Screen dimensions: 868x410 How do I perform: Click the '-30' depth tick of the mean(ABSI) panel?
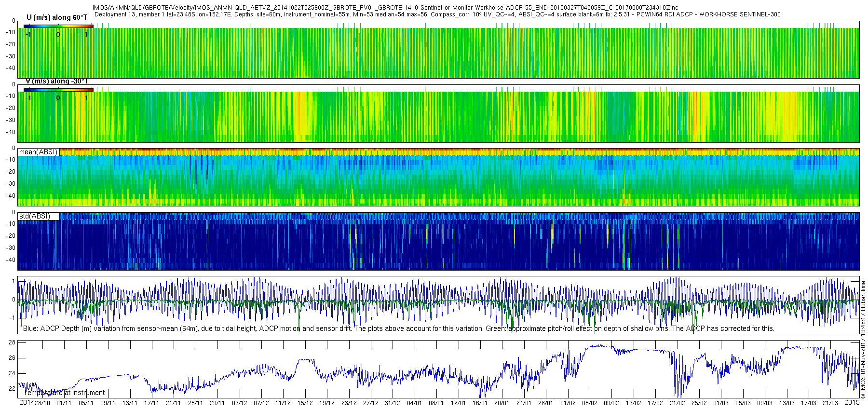(11, 184)
